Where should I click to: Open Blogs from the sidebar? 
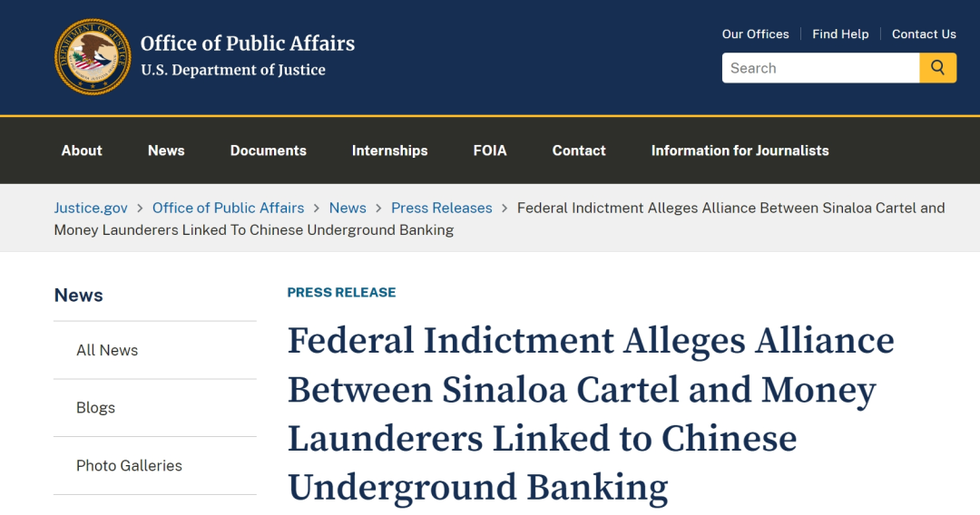[x=95, y=408]
